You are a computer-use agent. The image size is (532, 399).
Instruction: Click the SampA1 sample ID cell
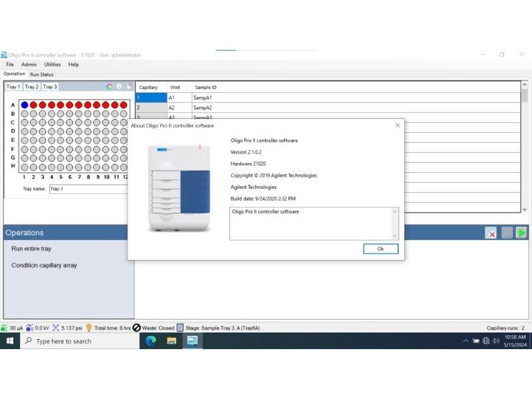coord(356,98)
